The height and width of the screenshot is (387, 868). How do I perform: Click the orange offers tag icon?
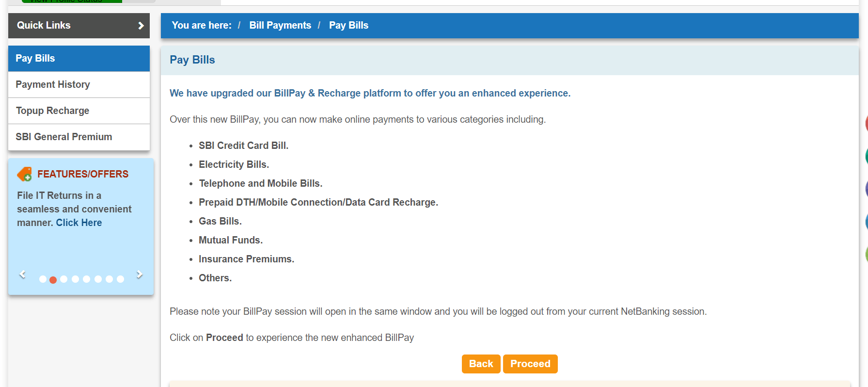tap(25, 173)
